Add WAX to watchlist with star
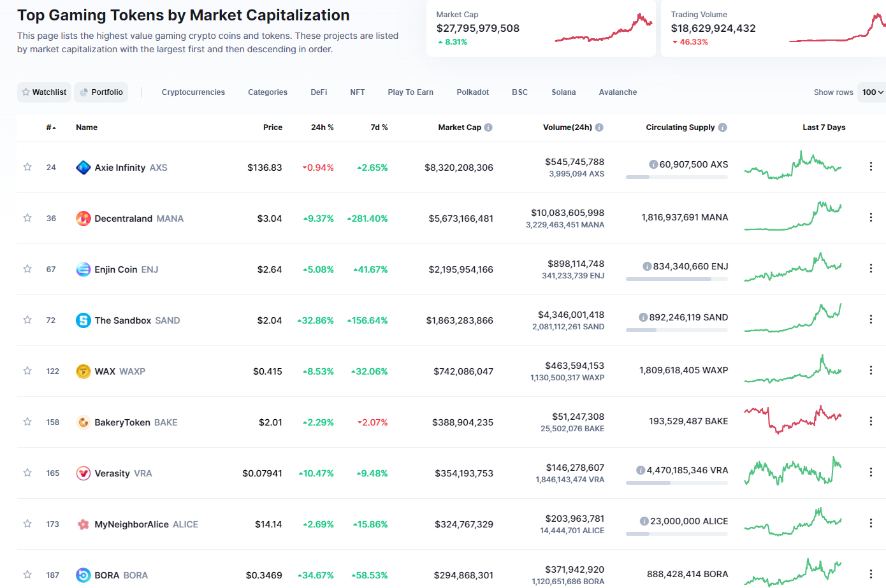The width and height of the screenshot is (886, 588). point(27,371)
